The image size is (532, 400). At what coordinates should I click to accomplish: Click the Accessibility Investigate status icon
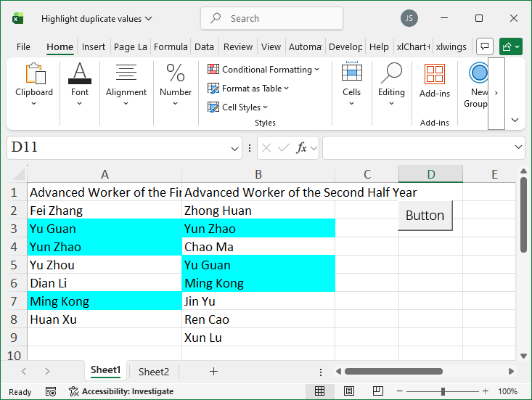(73, 391)
